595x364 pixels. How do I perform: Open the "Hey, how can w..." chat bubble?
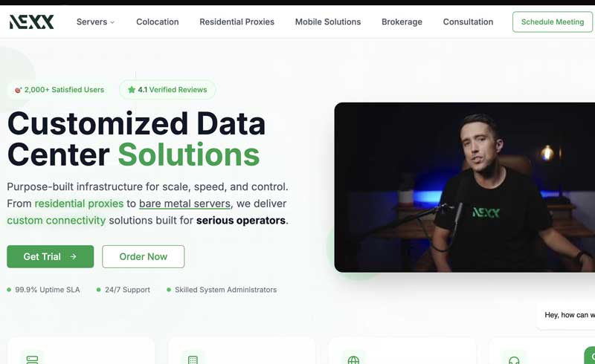566,315
